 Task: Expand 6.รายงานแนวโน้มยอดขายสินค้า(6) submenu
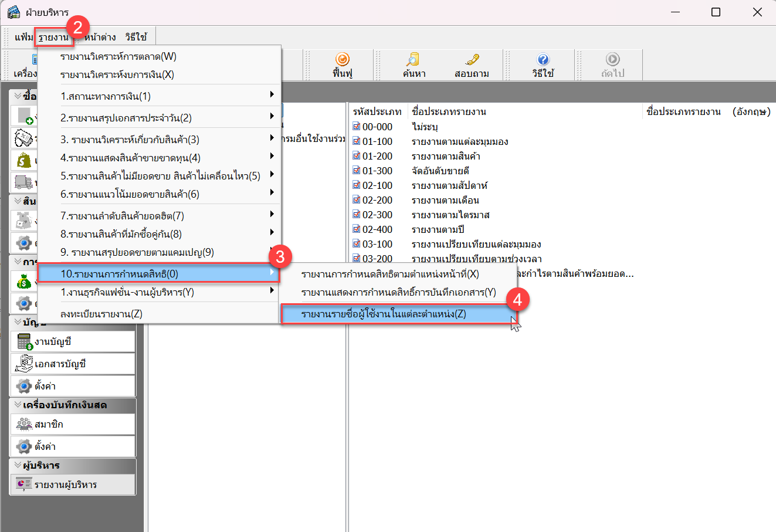pyautogui.click(x=160, y=194)
